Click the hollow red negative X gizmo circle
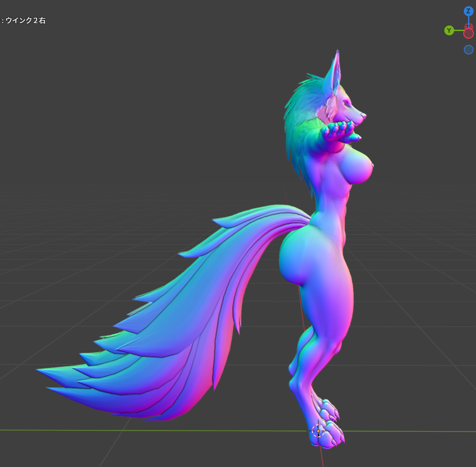 (469, 33)
